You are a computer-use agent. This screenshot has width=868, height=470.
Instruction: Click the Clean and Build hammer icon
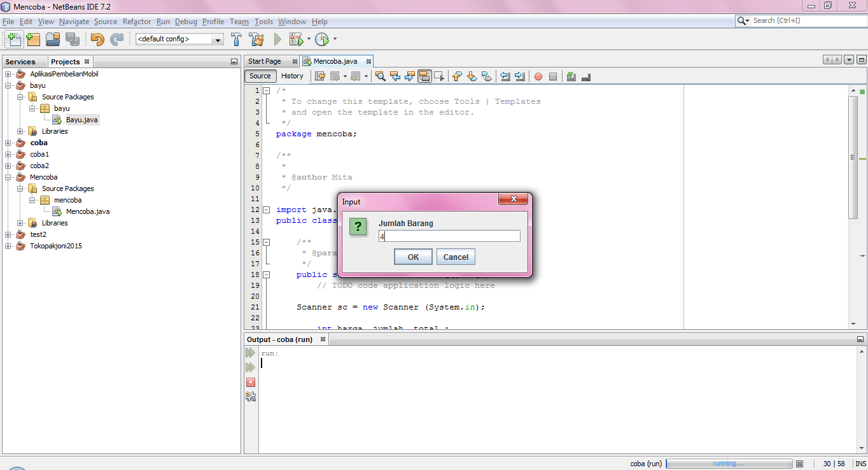[256, 39]
